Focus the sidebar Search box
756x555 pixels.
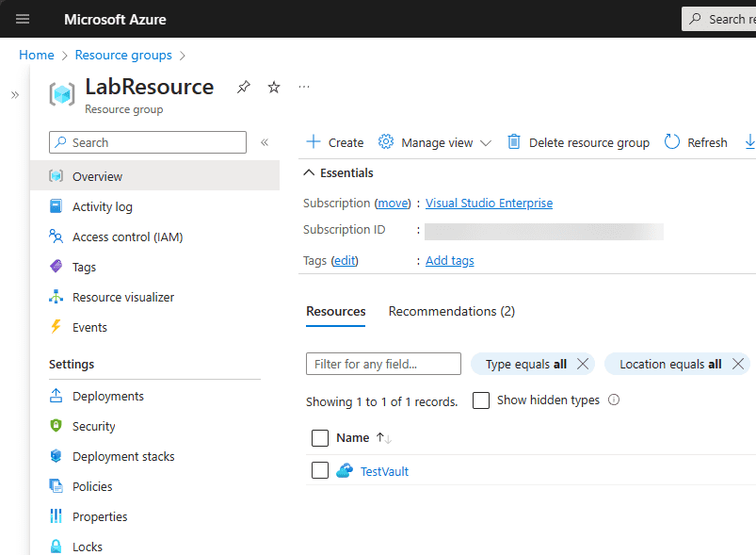148,142
